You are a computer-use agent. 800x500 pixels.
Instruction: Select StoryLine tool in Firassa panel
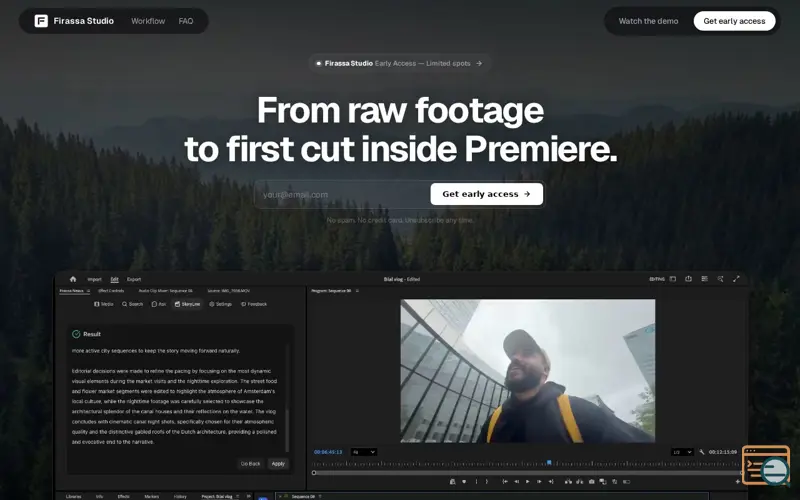point(187,304)
